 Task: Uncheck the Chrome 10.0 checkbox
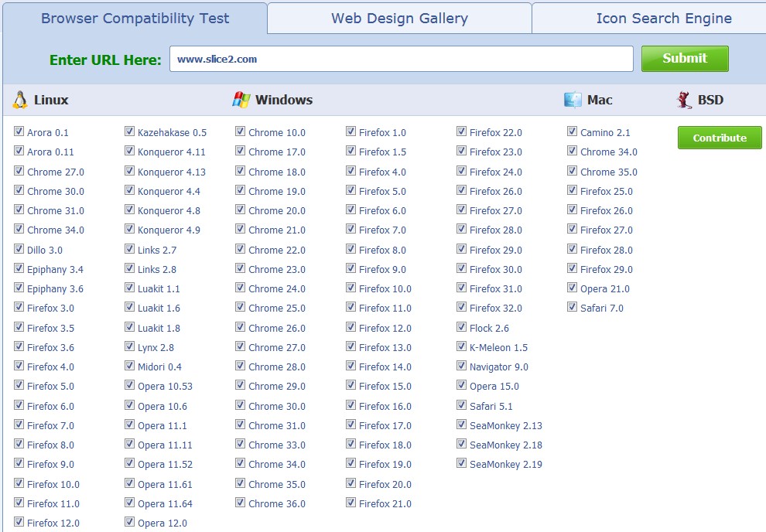coord(241,131)
